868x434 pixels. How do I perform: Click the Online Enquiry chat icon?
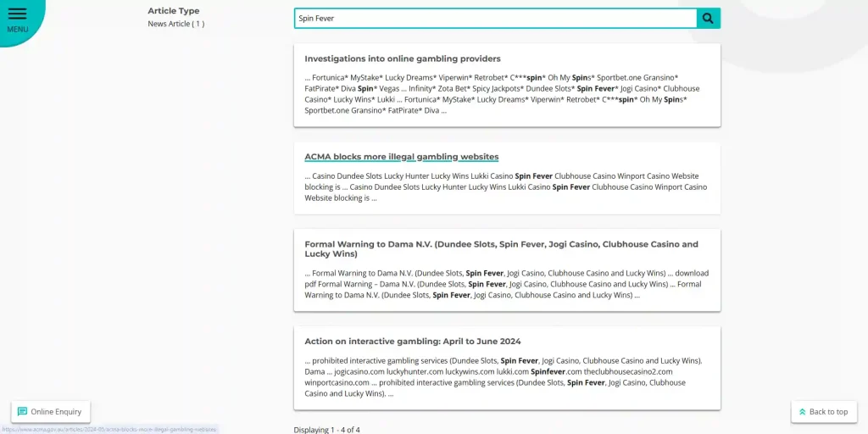[x=22, y=412]
